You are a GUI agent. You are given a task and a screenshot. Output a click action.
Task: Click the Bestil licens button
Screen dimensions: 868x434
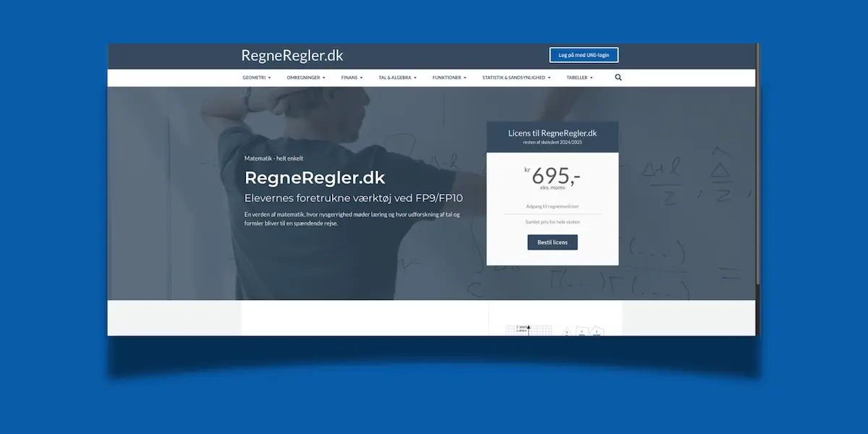click(x=552, y=242)
